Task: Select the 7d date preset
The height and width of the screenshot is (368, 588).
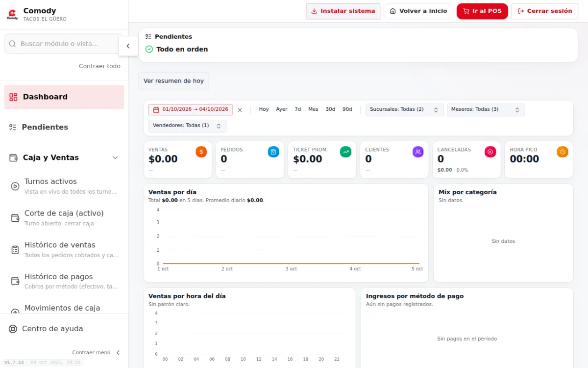Action: (x=298, y=109)
